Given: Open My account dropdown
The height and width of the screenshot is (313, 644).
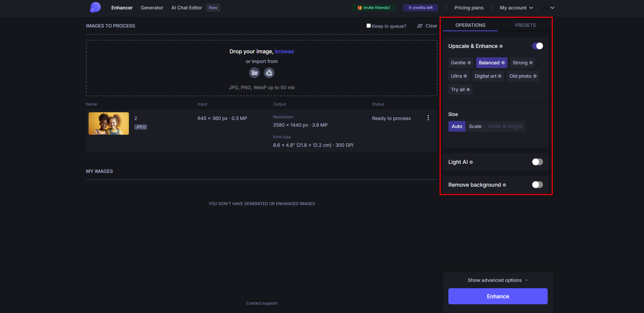Looking at the screenshot, I should pos(516,8).
